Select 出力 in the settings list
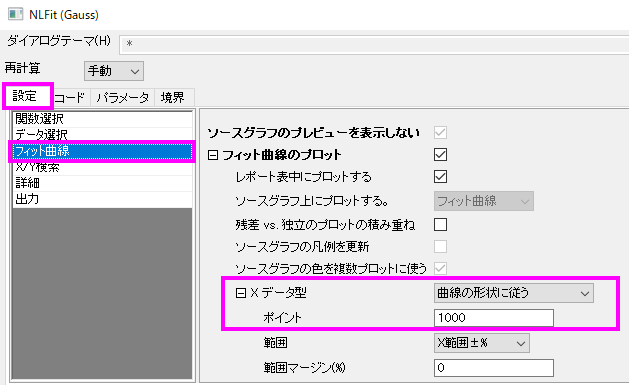This screenshot has width=629, height=385. 102,199
